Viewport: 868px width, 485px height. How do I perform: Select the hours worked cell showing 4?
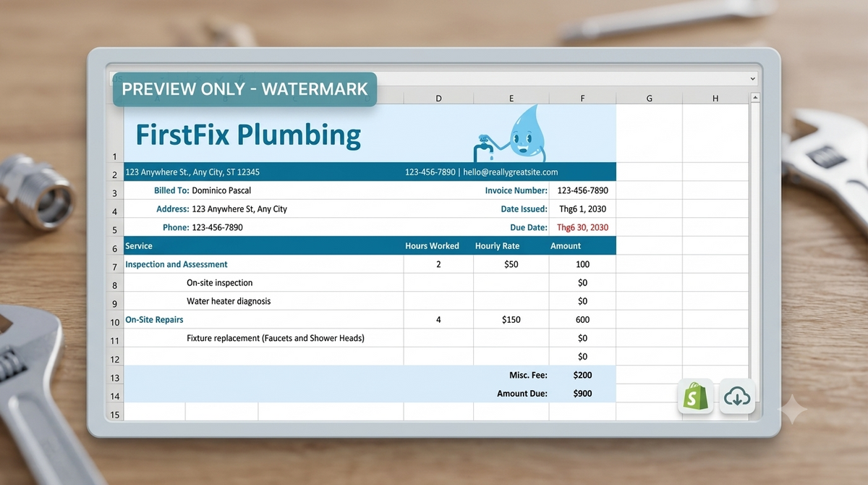coord(438,319)
